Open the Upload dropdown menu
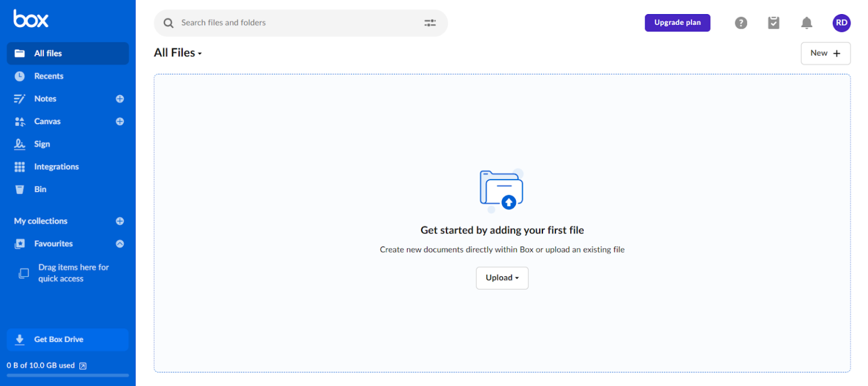This screenshot has height=386, width=868. [502, 277]
